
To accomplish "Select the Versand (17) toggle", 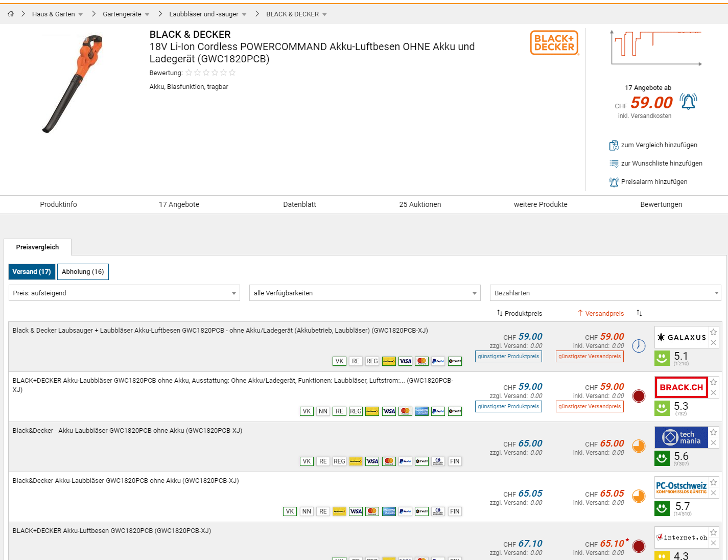I will [32, 272].
